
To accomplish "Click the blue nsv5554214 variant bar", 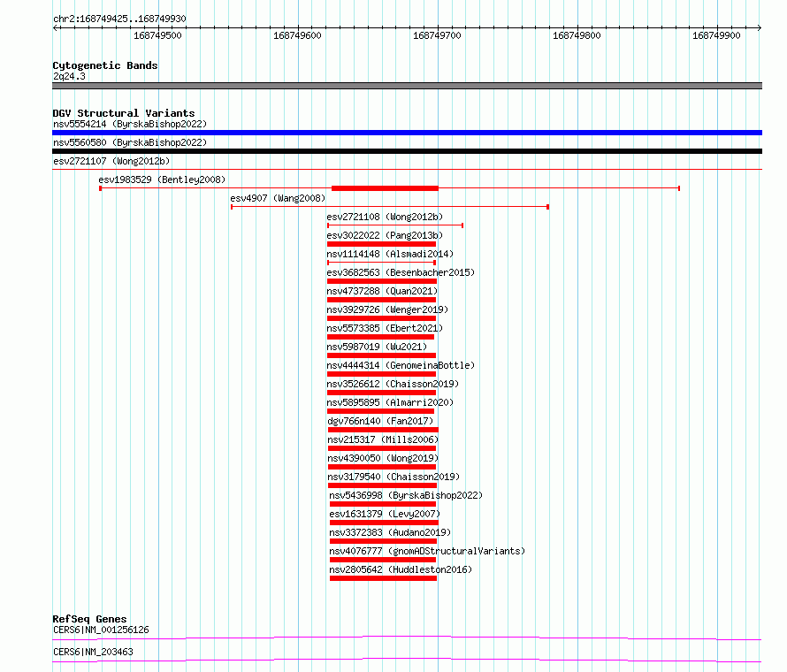I will pyautogui.click(x=407, y=133).
